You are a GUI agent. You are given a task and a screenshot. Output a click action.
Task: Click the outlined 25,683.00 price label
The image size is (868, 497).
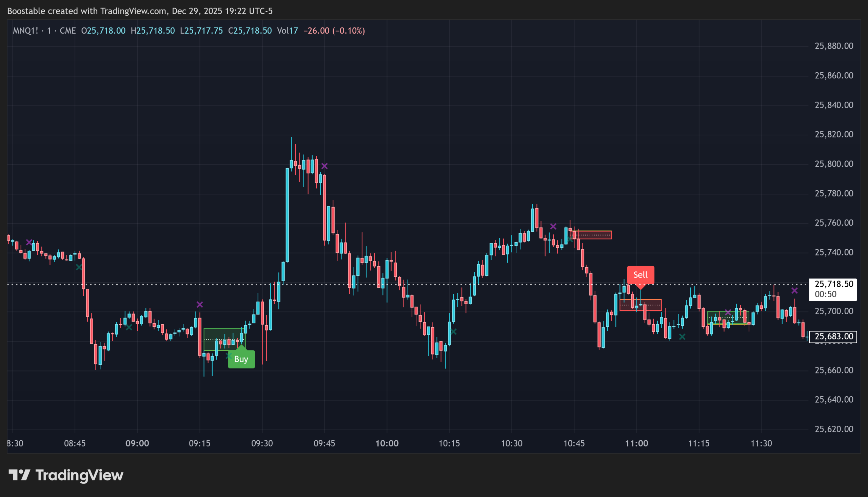[x=833, y=337]
